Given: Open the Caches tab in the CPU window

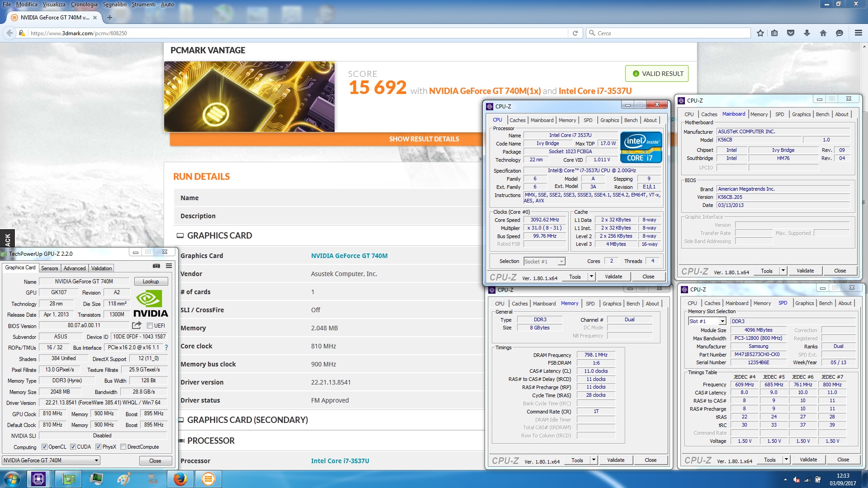Looking at the screenshot, I should [517, 120].
